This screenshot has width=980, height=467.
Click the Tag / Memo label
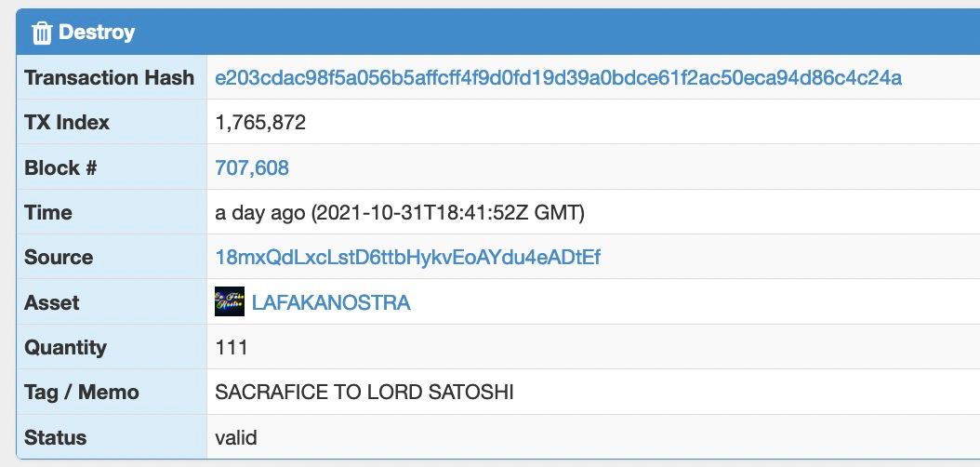[x=82, y=392]
